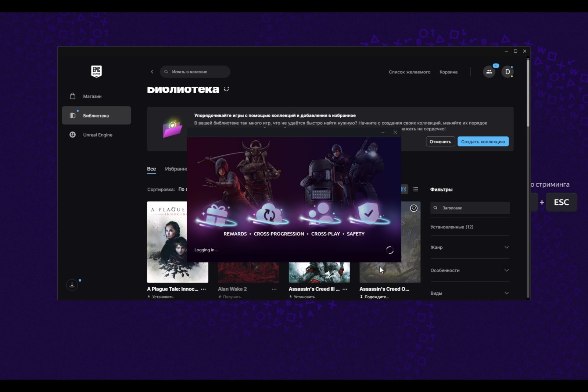Image resolution: width=588 pixels, height=392 pixels.
Task: Switch to the Избранное tab
Action: click(x=176, y=169)
